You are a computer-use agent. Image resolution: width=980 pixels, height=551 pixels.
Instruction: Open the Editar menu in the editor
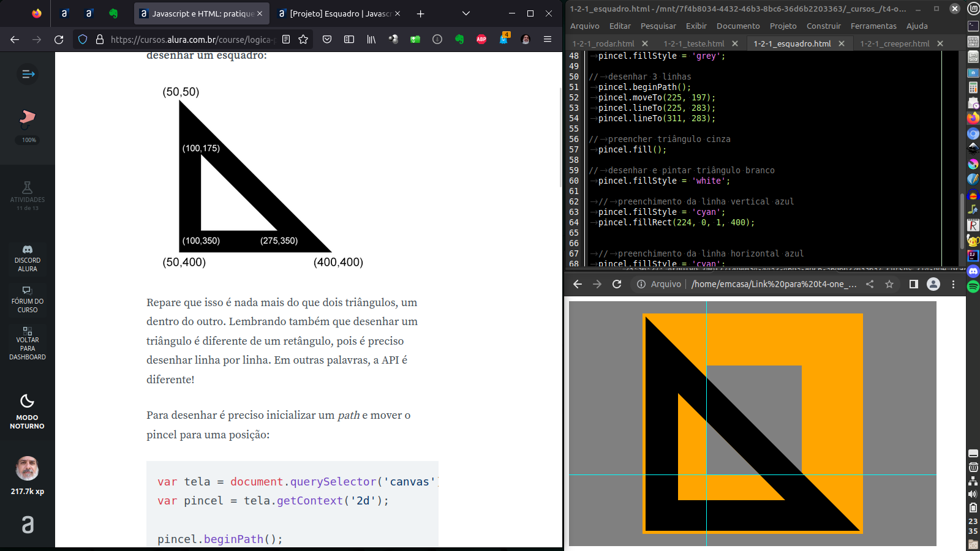[x=620, y=26]
